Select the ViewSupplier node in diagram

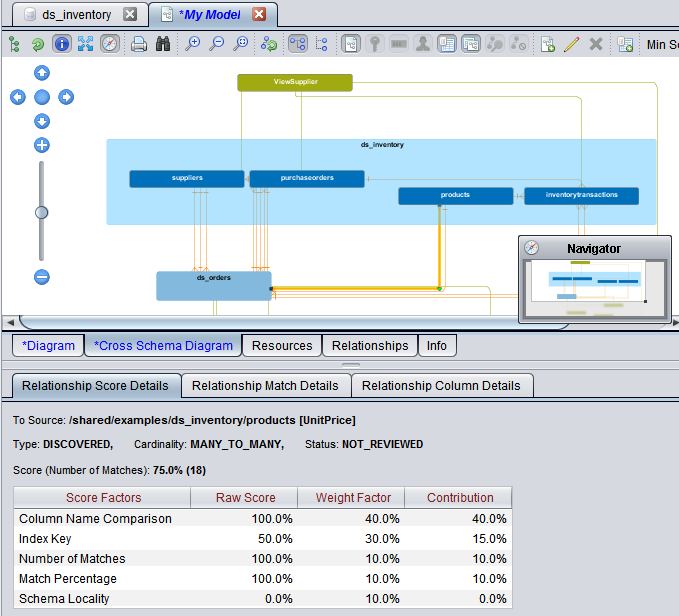(x=295, y=82)
